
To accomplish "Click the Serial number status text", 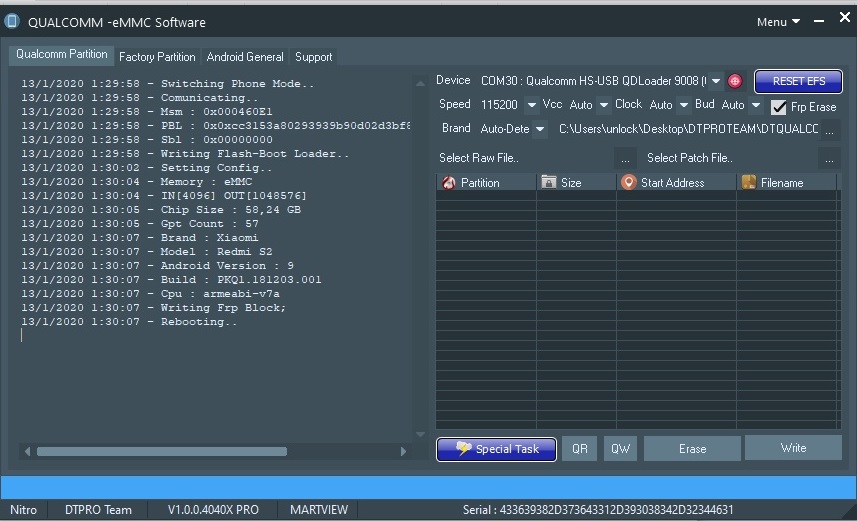I will (x=598, y=510).
